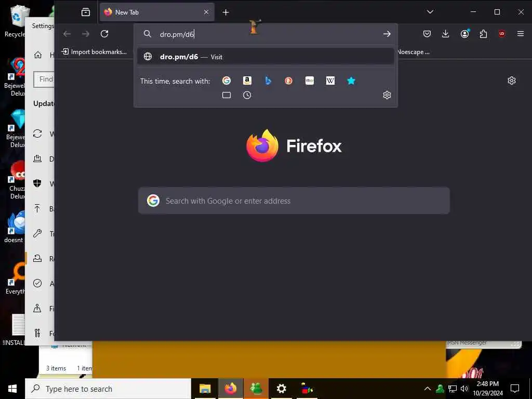Open the Firefox hamburger application menu
This screenshot has width=532, height=399.
click(x=521, y=34)
